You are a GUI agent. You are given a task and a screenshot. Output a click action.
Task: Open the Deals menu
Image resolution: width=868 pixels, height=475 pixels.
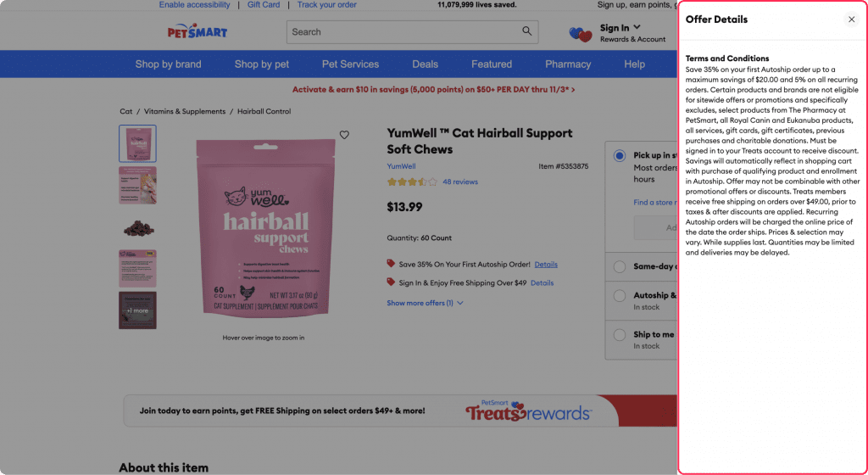(426, 64)
